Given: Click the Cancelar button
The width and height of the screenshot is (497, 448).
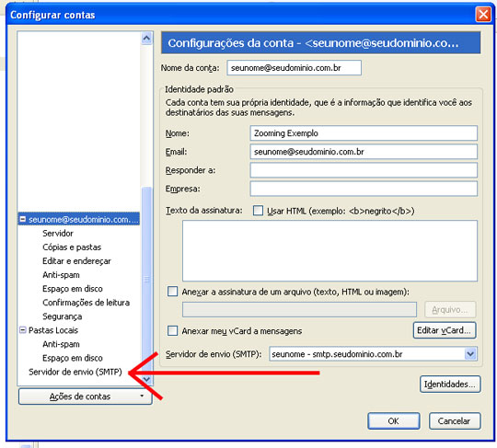Looking at the screenshot, I should tap(455, 420).
